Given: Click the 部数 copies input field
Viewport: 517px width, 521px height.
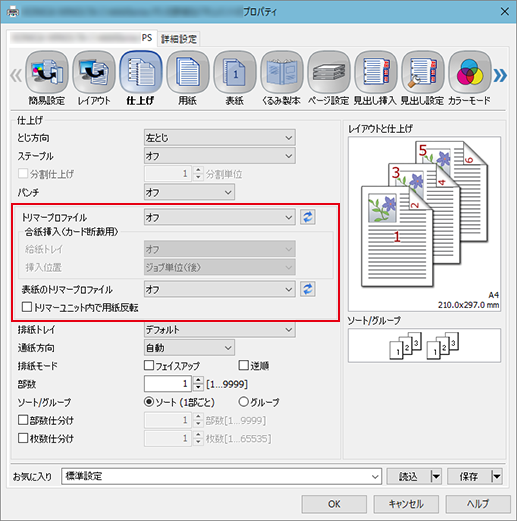Looking at the screenshot, I should point(168,384).
